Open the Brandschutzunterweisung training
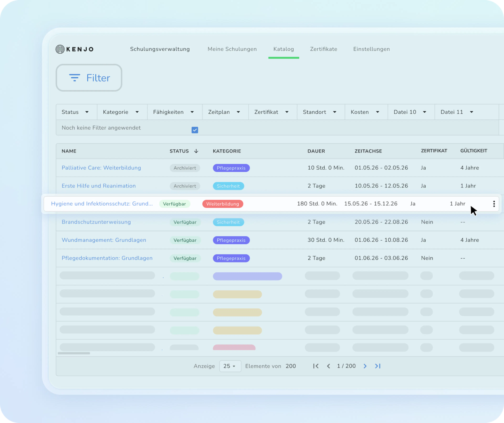This screenshot has height=423, width=504. pyautogui.click(x=96, y=222)
